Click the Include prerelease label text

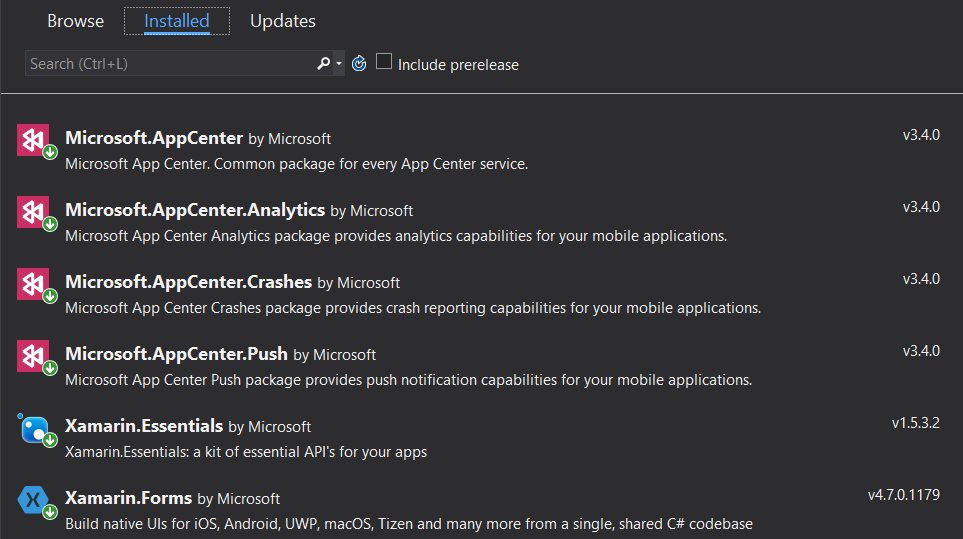[458, 64]
